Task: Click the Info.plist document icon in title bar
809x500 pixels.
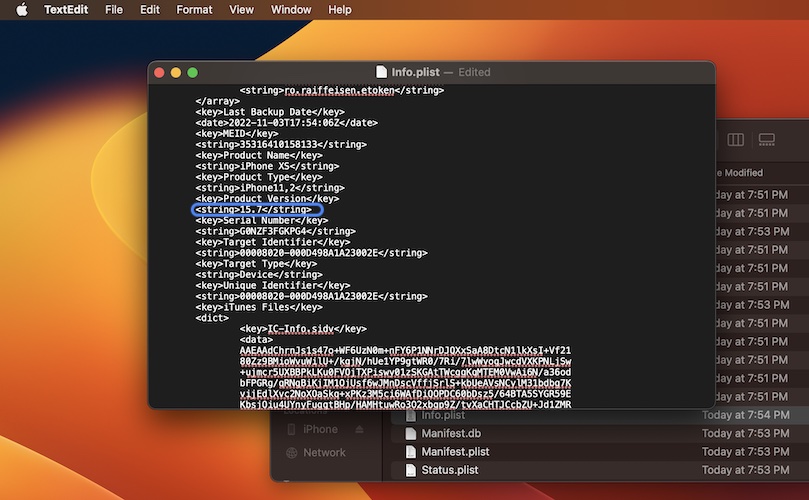Action: (x=381, y=72)
